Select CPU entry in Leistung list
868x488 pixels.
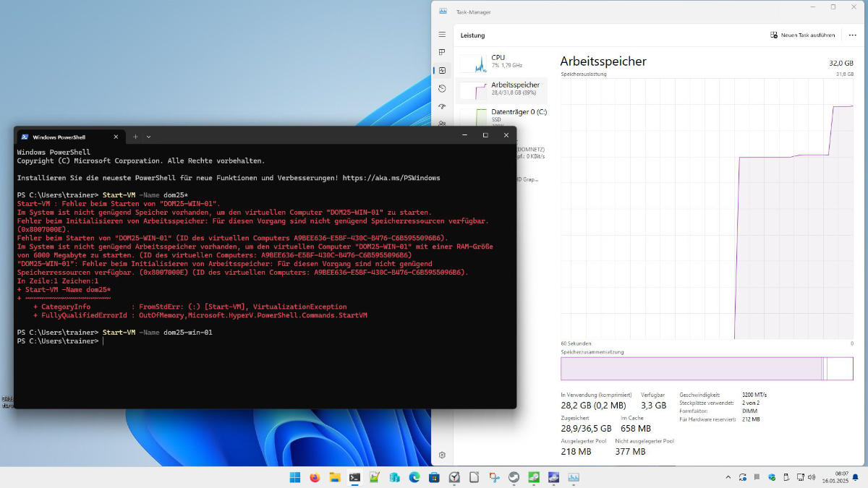tap(501, 62)
